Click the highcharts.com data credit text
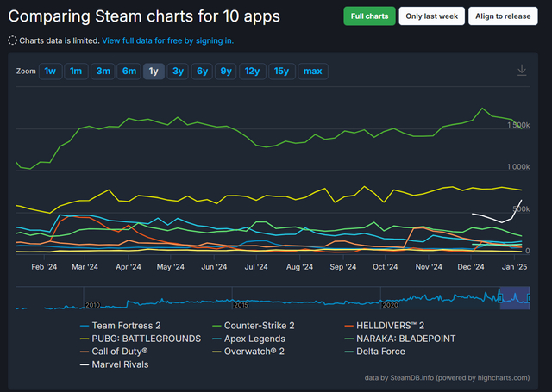The width and height of the screenshot is (552, 392). 447,378
